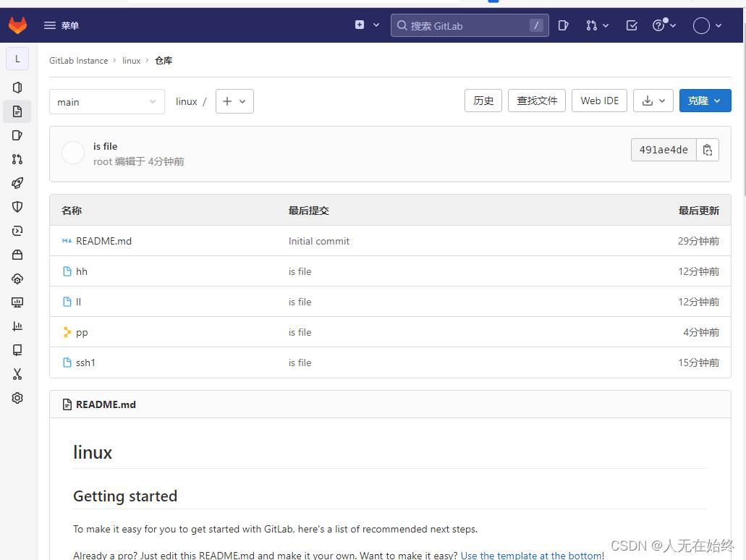The width and height of the screenshot is (746, 560).
Task: Open merge requests in the sidebar
Action: tap(17, 159)
